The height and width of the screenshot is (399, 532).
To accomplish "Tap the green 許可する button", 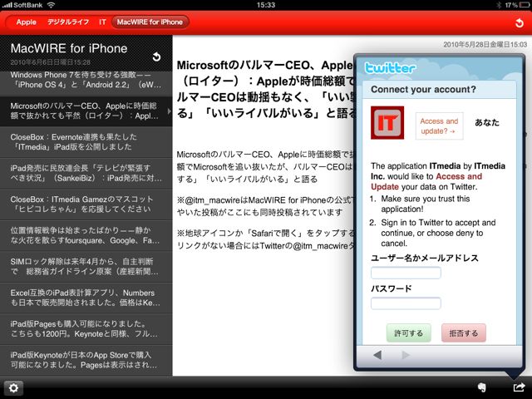I will pyautogui.click(x=409, y=332).
